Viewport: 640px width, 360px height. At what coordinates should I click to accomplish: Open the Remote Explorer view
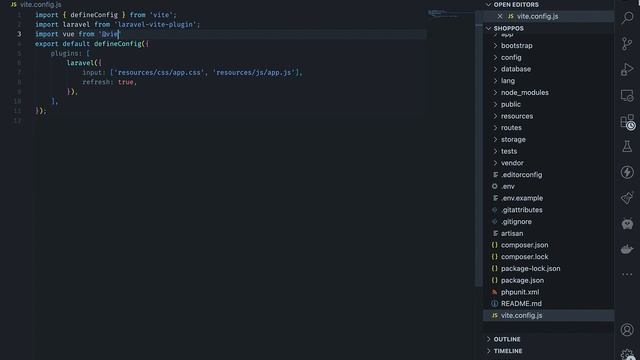pyautogui.click(x=627, y=96)
